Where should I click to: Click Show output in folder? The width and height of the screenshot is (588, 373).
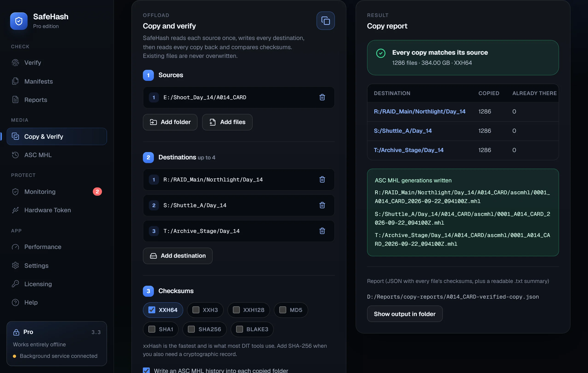click(x=405, y=314)
